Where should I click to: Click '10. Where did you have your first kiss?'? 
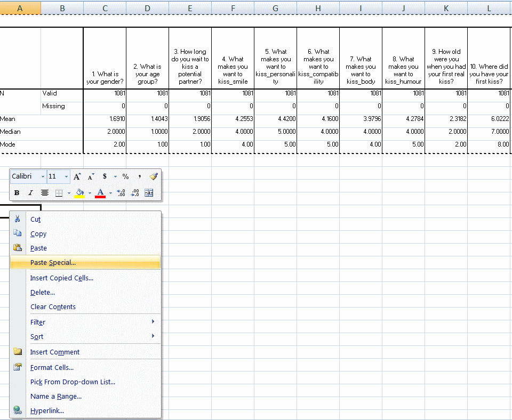pos(489,58)
